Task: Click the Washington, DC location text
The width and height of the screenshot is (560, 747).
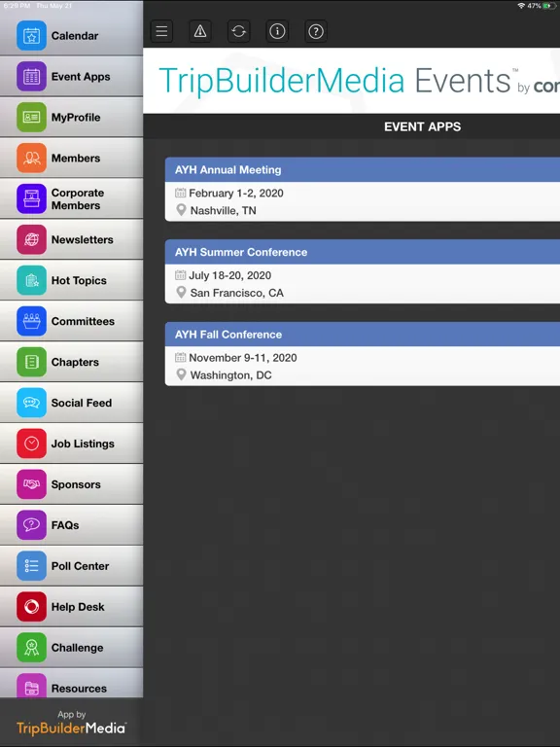Action: coord(231,375)
